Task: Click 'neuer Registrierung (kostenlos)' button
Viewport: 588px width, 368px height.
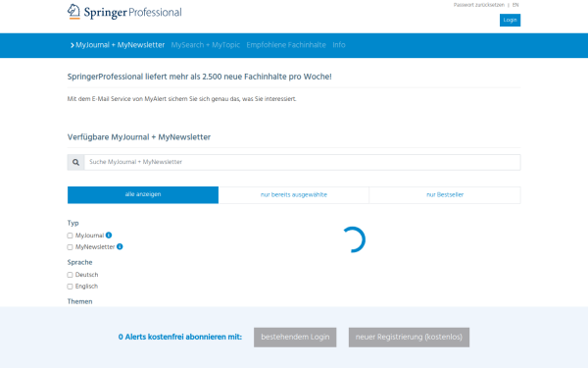Action: point(409,338)
